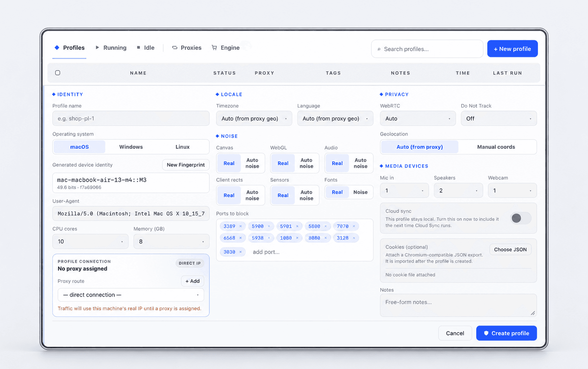Click the Create profile button
The image size is (588, 369).
[x=506, y=333]
